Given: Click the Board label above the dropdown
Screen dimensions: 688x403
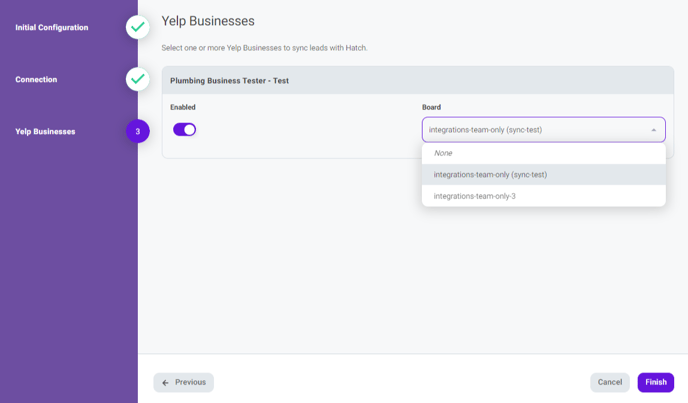Looking at the screenshot, I should (x=431, y=107).
